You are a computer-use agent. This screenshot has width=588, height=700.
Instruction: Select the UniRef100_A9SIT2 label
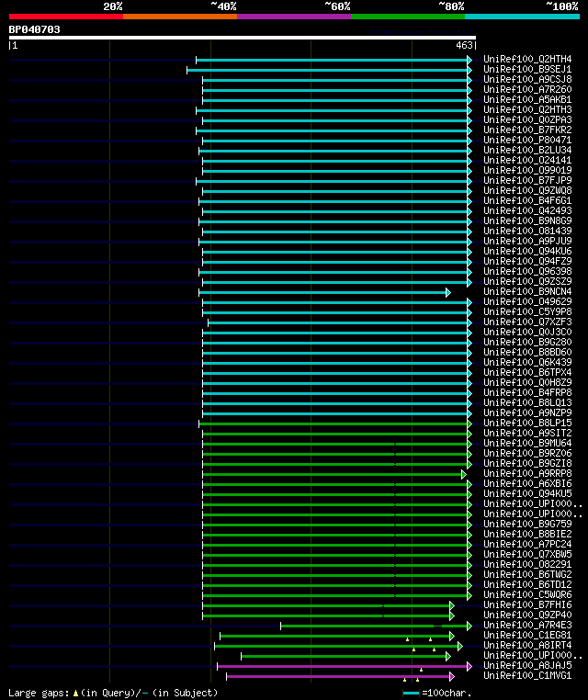[527, 433]
